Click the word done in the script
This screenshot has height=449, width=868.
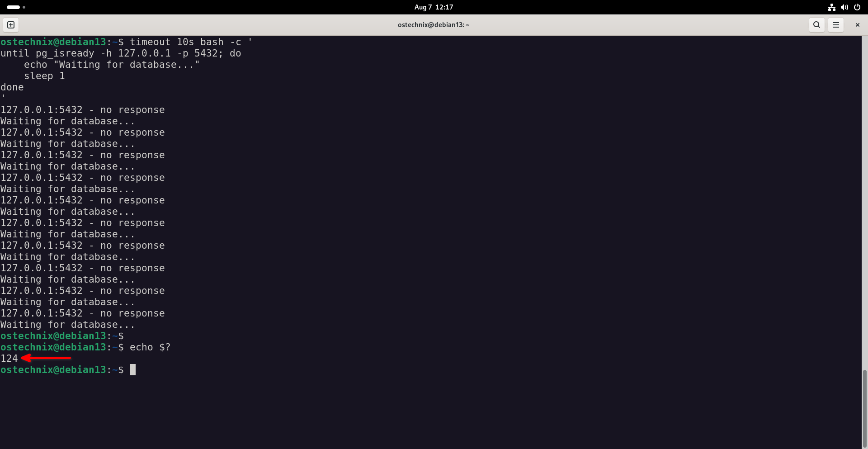pos(12,87)
